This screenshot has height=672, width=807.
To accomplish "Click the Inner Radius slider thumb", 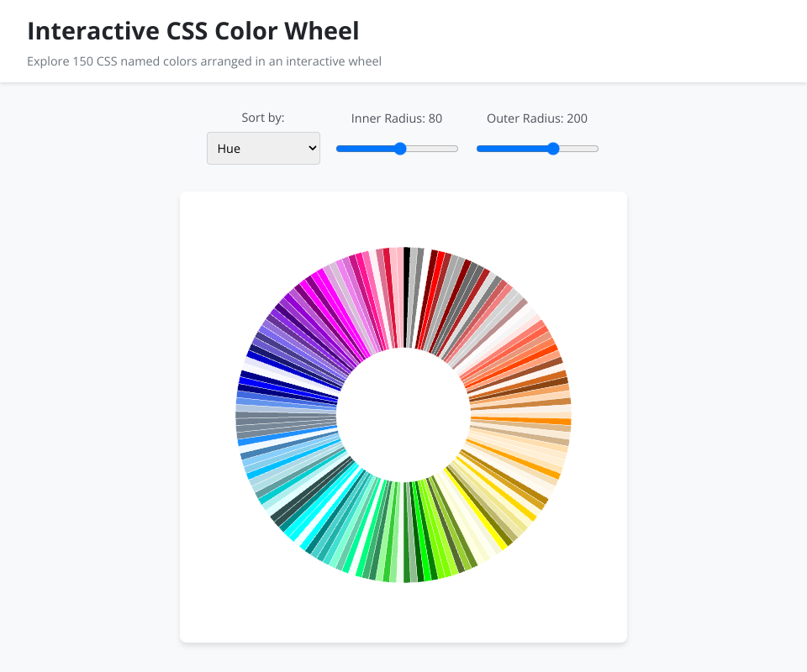I will pos(400,149).
